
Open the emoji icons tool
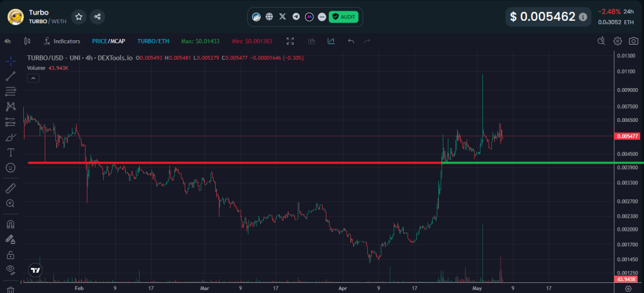pyautogui.click(x=11, y=167)
